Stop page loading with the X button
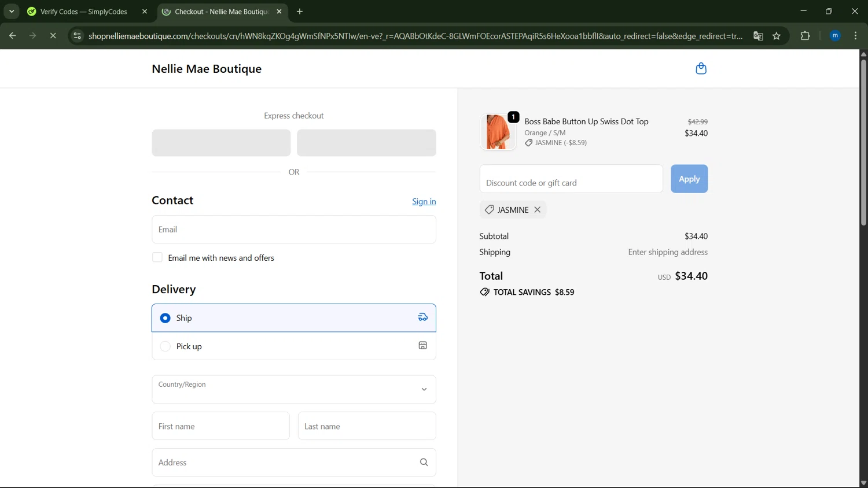 (x=53, y=36)
